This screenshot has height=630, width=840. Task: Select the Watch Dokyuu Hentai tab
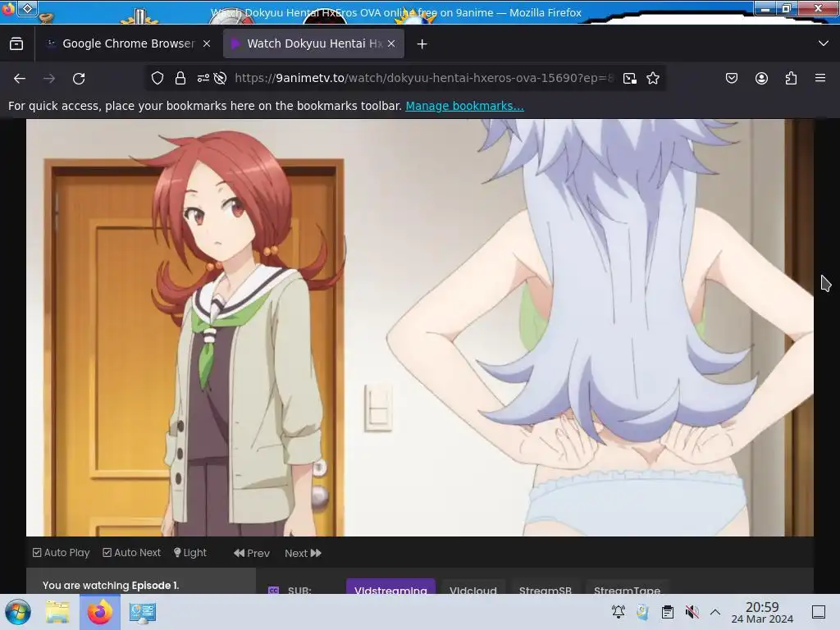(x=313, y=44)
